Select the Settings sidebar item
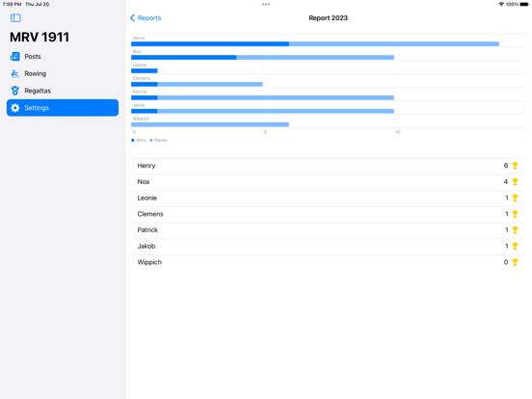Screen dimensions: 532x399 (63, 108)
